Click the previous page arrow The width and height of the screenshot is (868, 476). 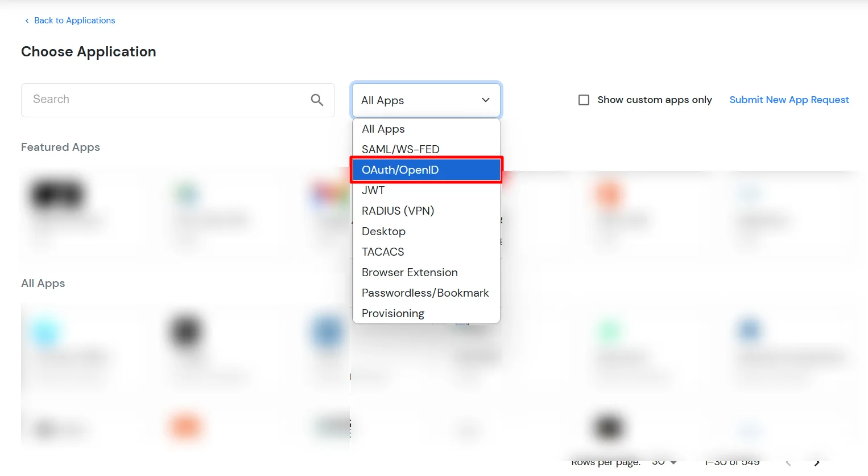point(788,462)
